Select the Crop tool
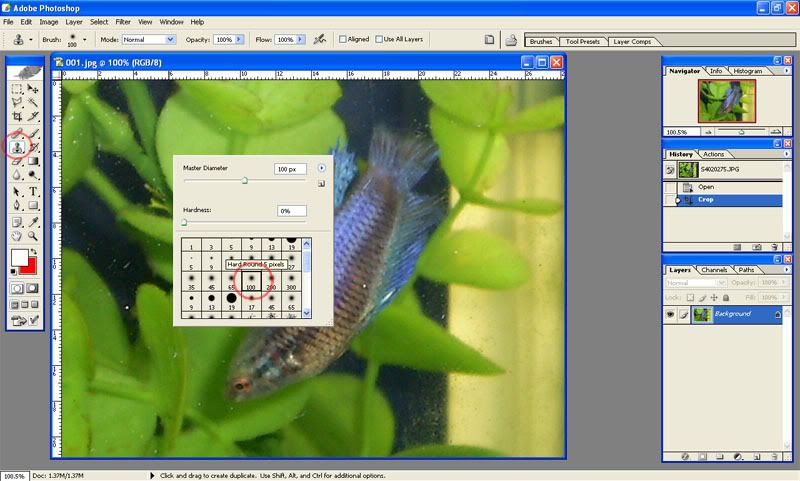This screenshot has height=481, width=800. (x=18, y=117)
